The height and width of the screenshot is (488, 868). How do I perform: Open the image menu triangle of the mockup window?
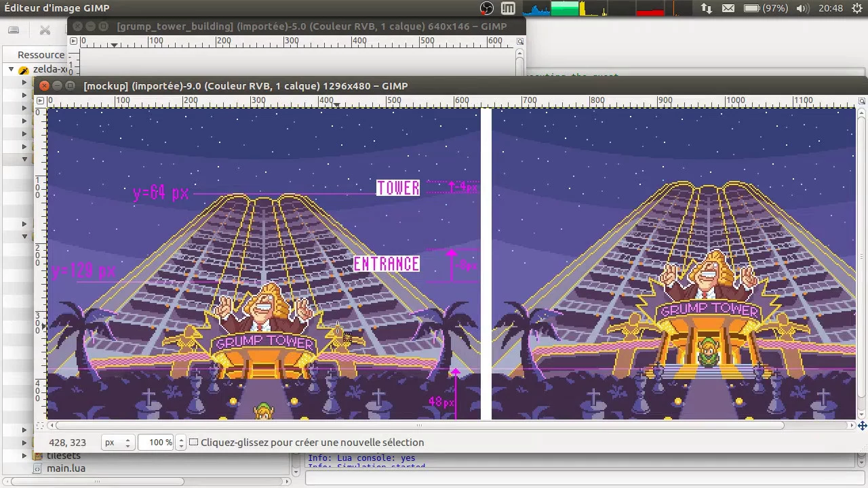pos(40,100)
